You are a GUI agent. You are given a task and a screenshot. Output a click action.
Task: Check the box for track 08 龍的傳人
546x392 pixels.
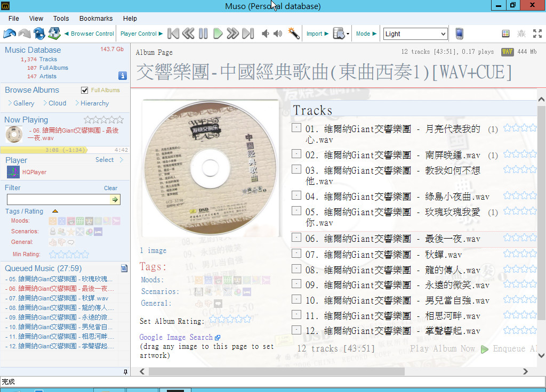pyautogui.click(x=296, y=268)
